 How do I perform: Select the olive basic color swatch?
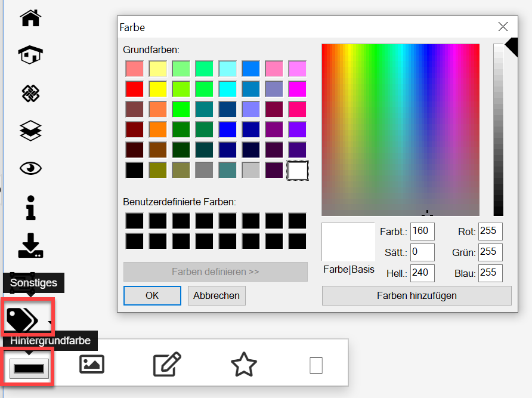click(158, 170)
